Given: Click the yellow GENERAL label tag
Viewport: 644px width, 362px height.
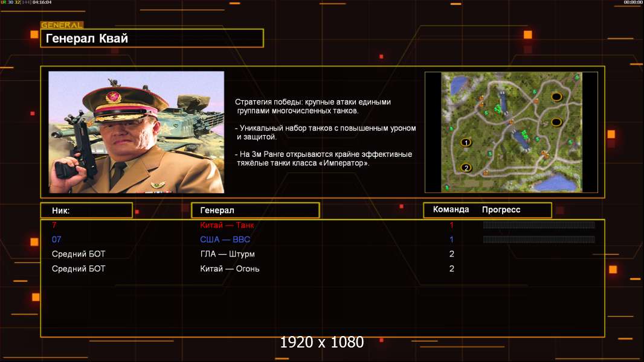Looking at the screenshot, I should [62, 25].
